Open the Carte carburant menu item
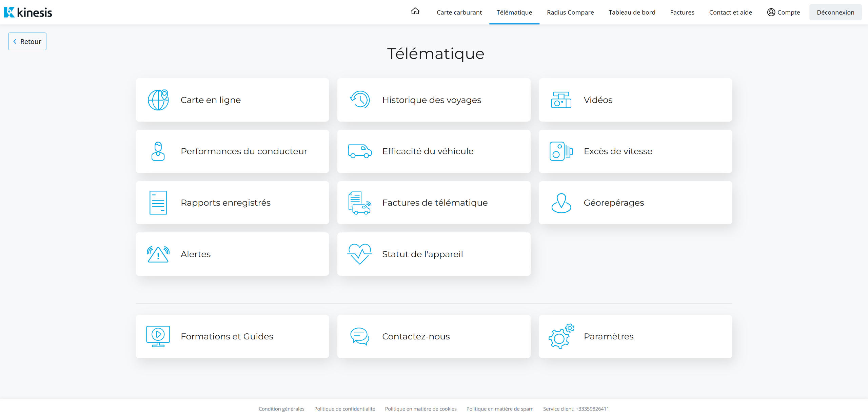Screen dimensions: 868x419 (x=459, y=12)
